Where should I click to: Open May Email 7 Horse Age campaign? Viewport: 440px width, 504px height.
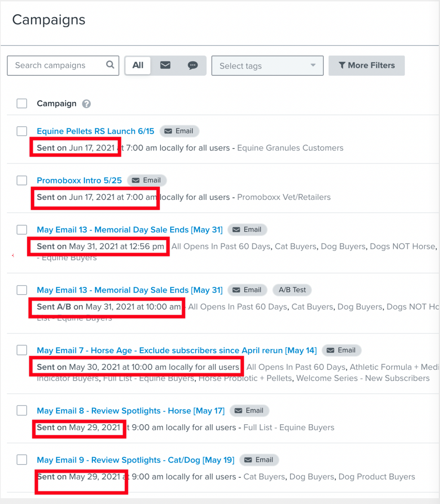click(176, 350)
